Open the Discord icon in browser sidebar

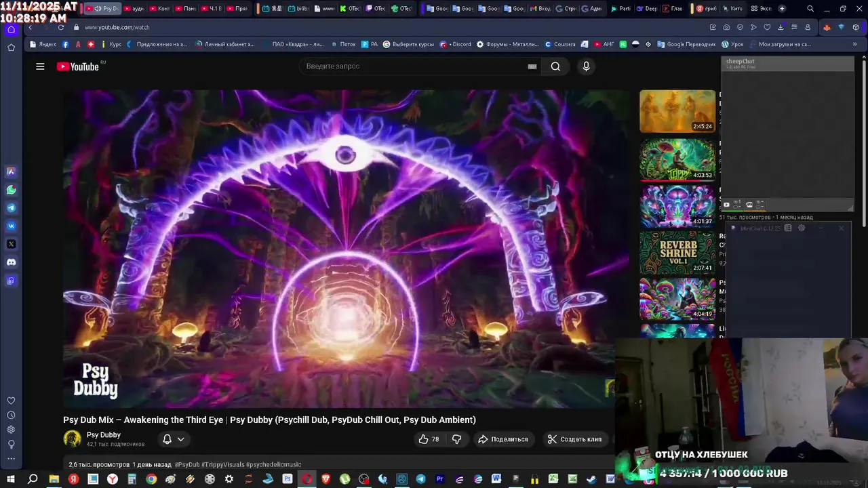tap(11, 262)
